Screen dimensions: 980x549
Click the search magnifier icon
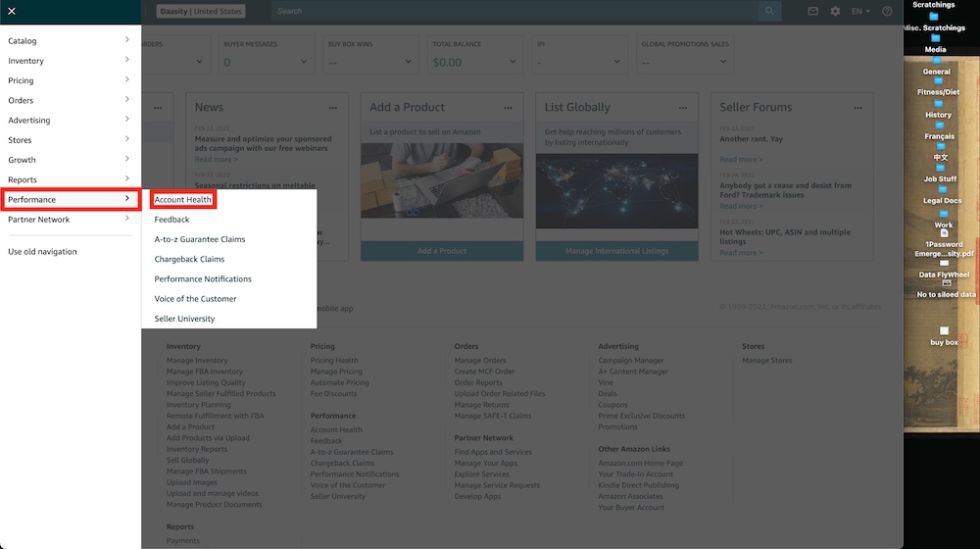[x=769, y=11]
